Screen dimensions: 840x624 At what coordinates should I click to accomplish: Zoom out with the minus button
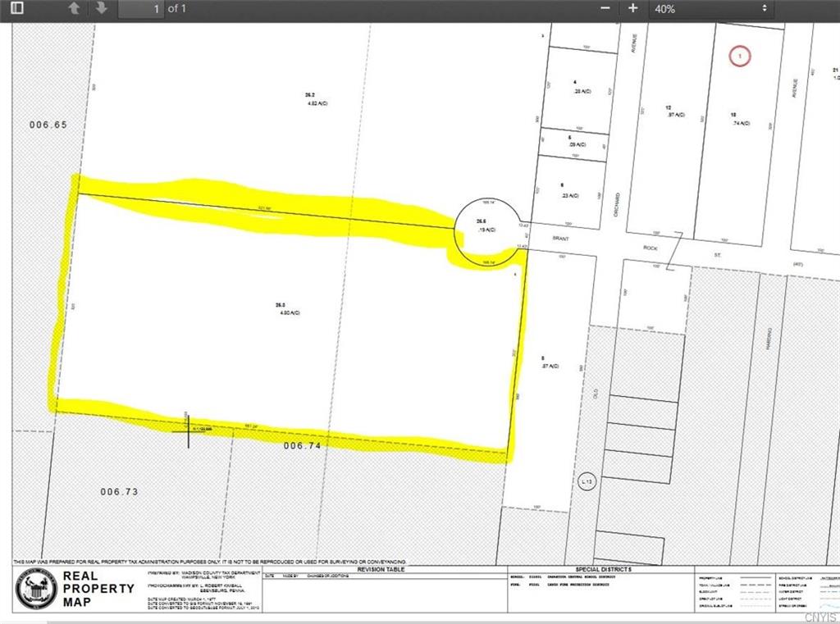605,8
